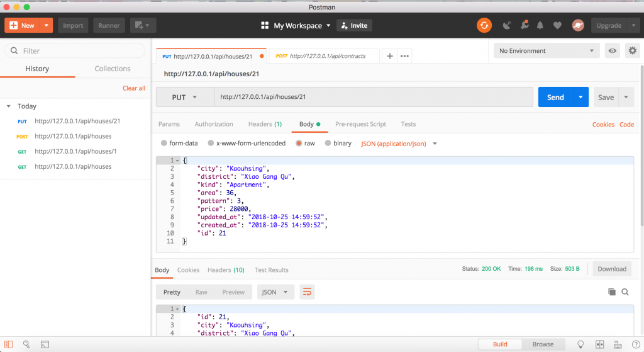
Task: Open the Pre-request Script tab
Action: 360,124
